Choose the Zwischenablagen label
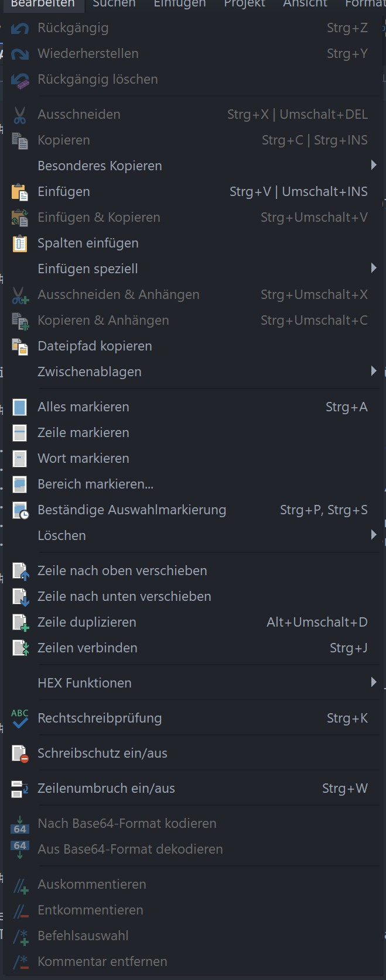This screenshot has height=980, width=386. [x=90, y=372]
